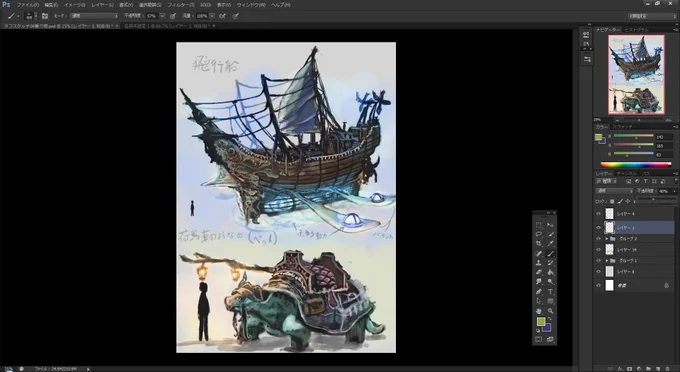Hide the background layer with eye icon
The width and height of the screenshot is (680, 372).
tap(598, 285)
